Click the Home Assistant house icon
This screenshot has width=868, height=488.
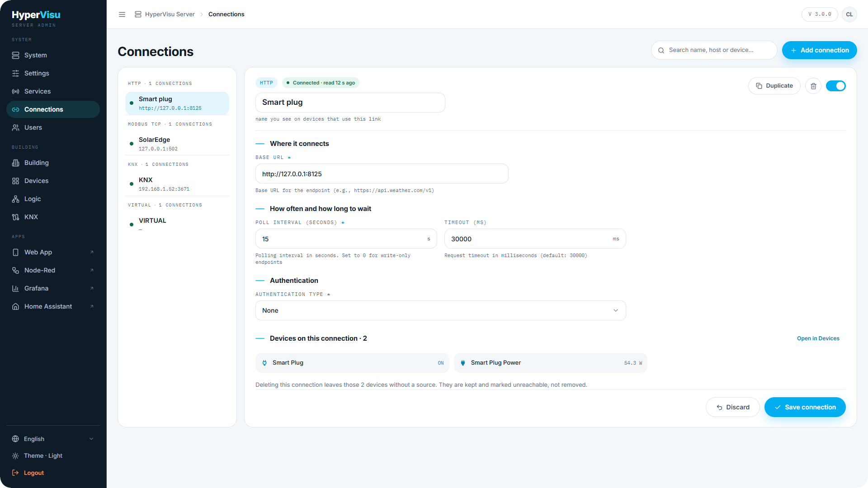pyautogui.click(x=15, y=306)
